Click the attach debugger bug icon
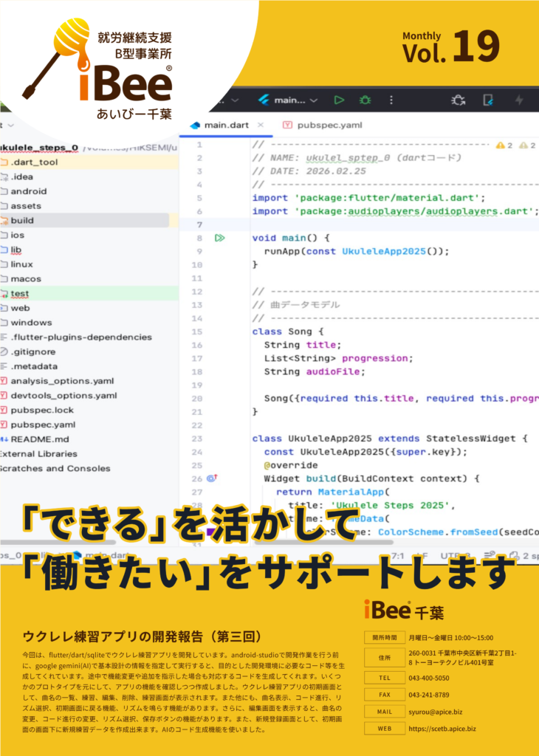Image resolution: width=539 pixels, height=756 pixels. [x=458, y=100]
